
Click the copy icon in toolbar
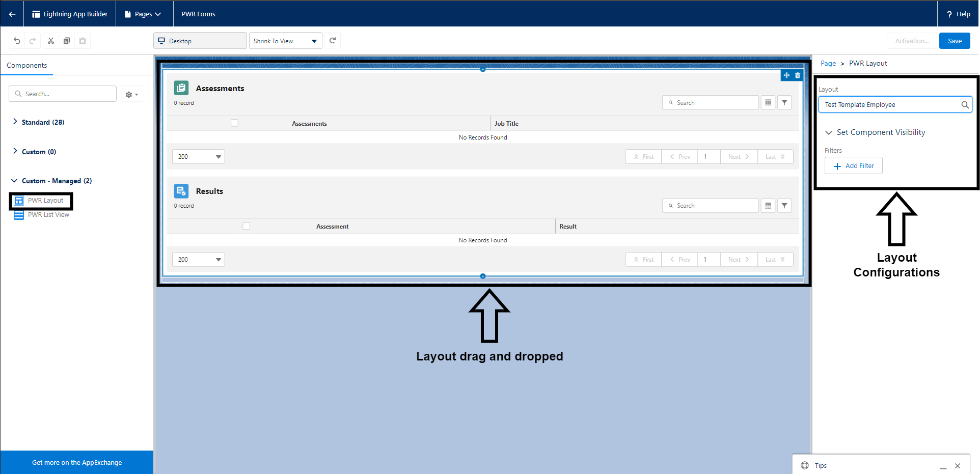67,41
